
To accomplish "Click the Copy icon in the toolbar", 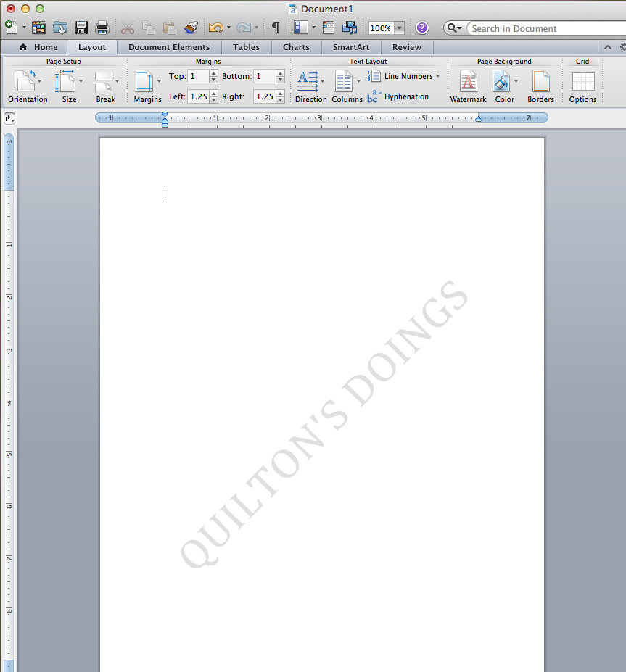I will 149,28.
